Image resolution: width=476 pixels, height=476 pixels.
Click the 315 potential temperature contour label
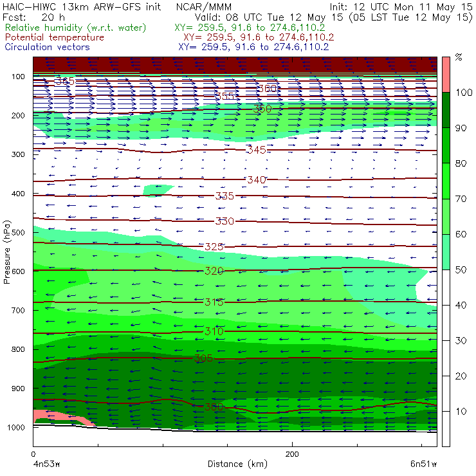[214, 302]
